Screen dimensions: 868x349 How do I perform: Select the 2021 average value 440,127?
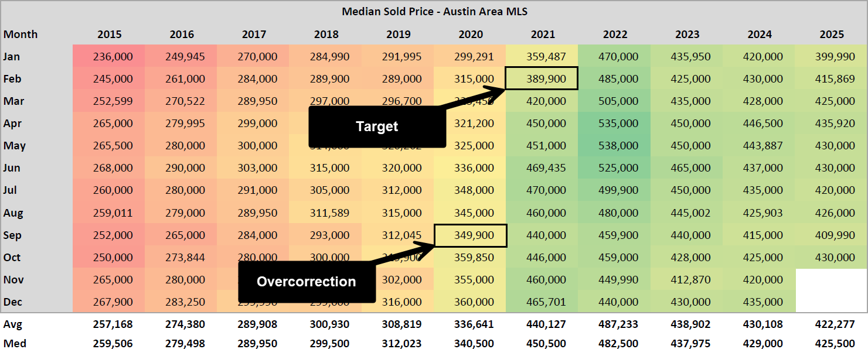tap(542, 324)
